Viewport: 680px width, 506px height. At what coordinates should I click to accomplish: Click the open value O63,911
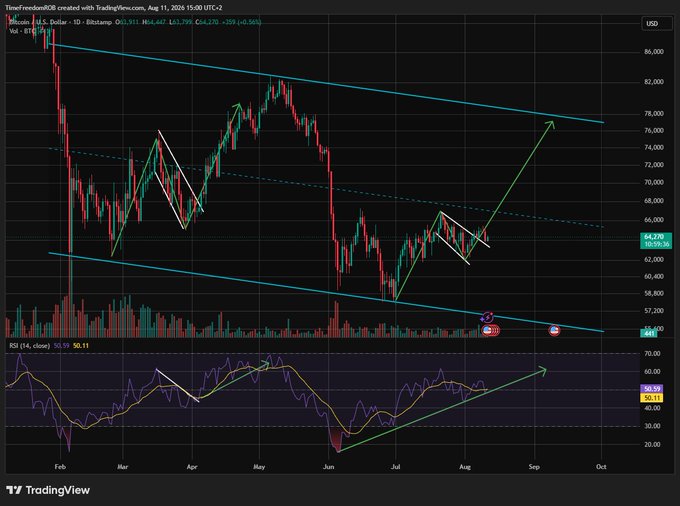(x=127, y=22)
